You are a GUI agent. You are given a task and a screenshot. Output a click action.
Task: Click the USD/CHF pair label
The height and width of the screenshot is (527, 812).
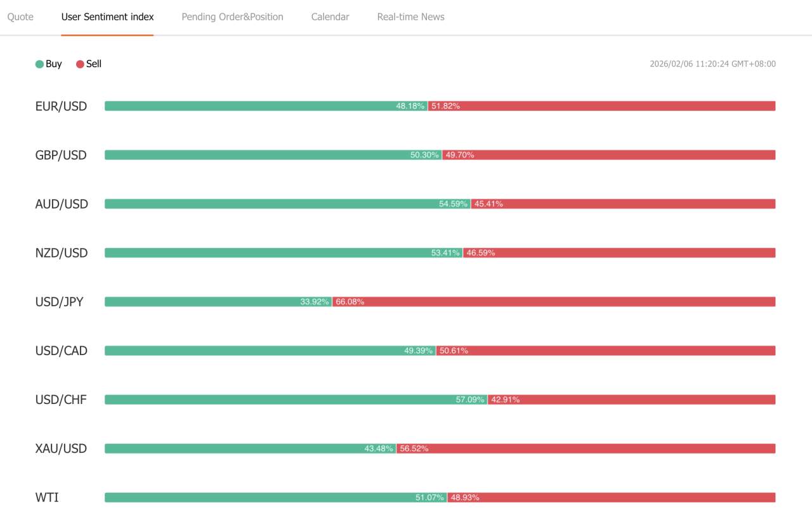point(62,400)
